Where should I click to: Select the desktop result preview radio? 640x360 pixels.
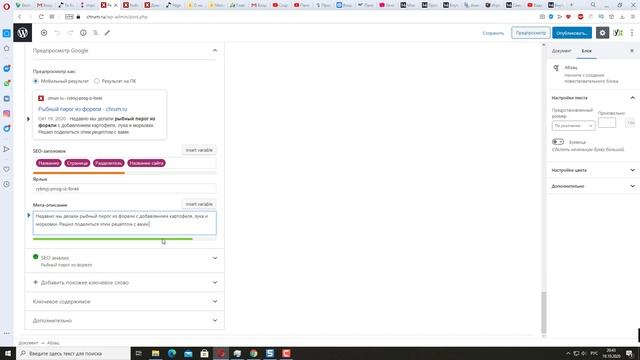97,81
